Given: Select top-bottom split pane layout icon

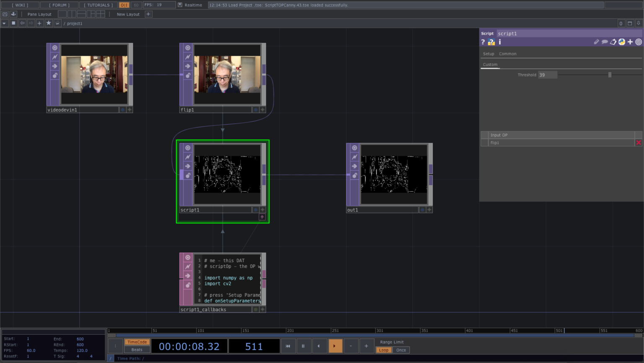Looking at the screenshot, I should 81,14.
